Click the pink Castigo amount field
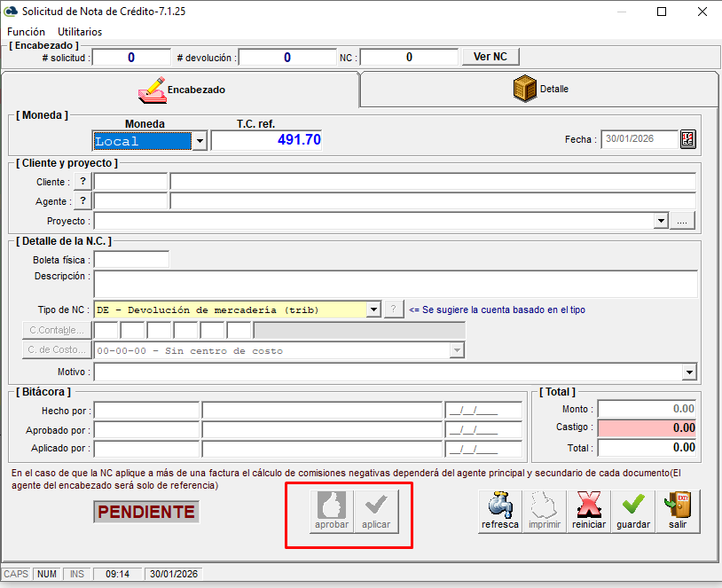Viewport: 722px width, 588px height. click(x=647, y=427)
